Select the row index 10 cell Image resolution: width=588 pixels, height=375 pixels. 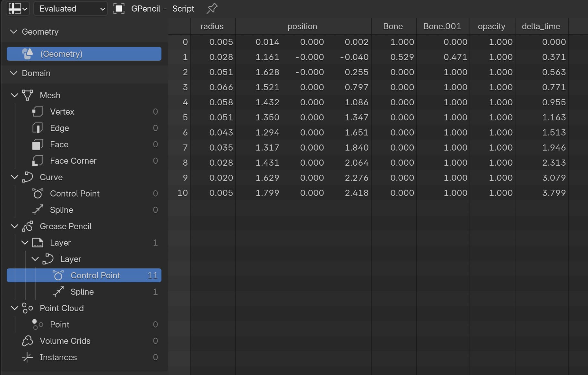pos(183,193)
